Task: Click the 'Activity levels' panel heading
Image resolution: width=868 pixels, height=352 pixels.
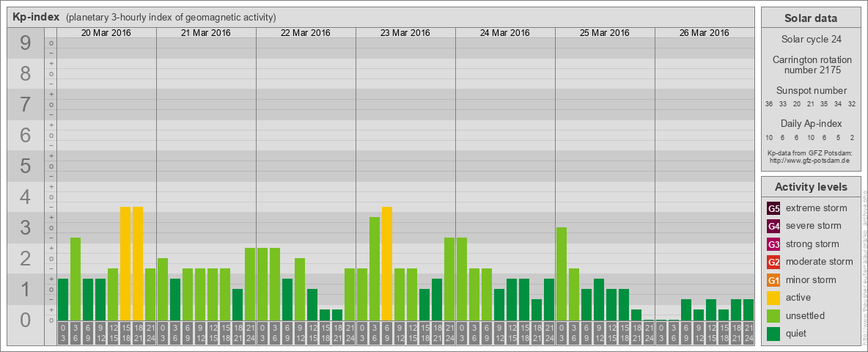Action: 811,187
